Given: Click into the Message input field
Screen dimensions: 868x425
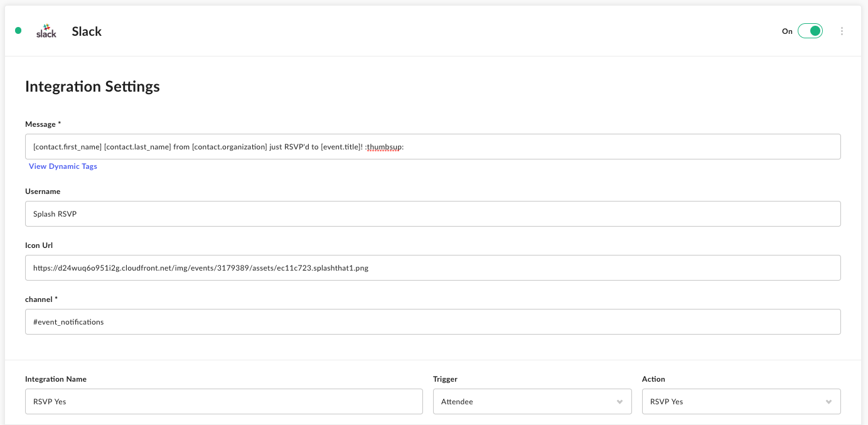Looking at the screenshot, I should pyautogui.click(x=433, y=146).
